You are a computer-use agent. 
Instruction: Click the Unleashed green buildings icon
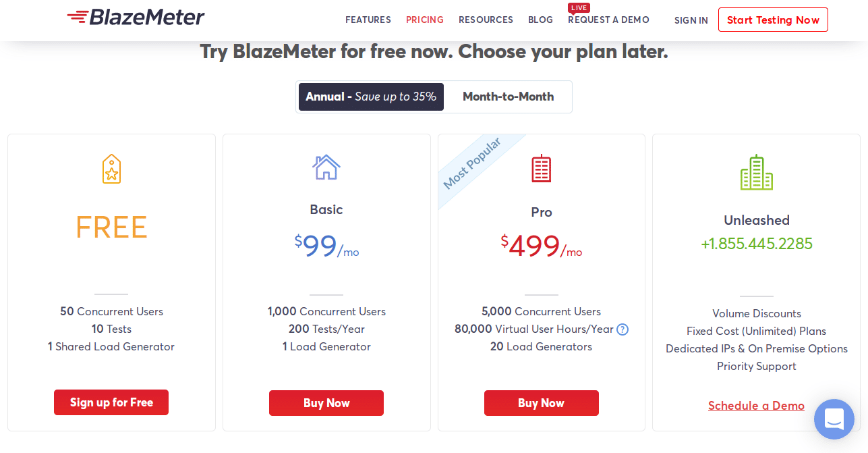coord(756,172)
